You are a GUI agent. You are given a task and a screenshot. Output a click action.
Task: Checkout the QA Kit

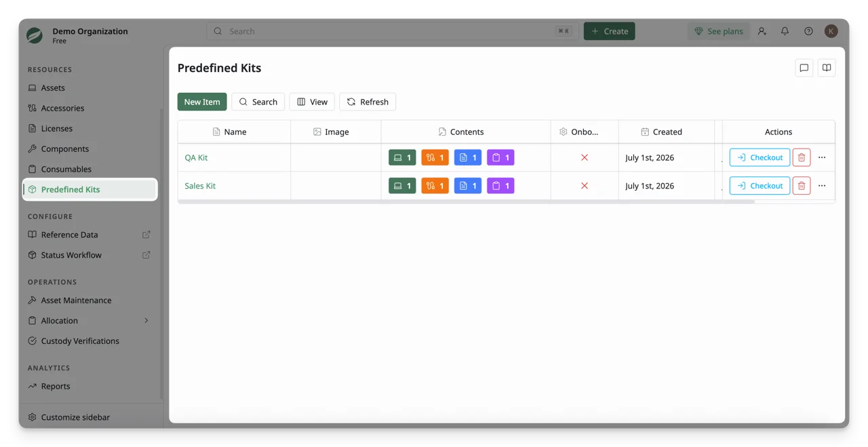click(x=759, y=157)
